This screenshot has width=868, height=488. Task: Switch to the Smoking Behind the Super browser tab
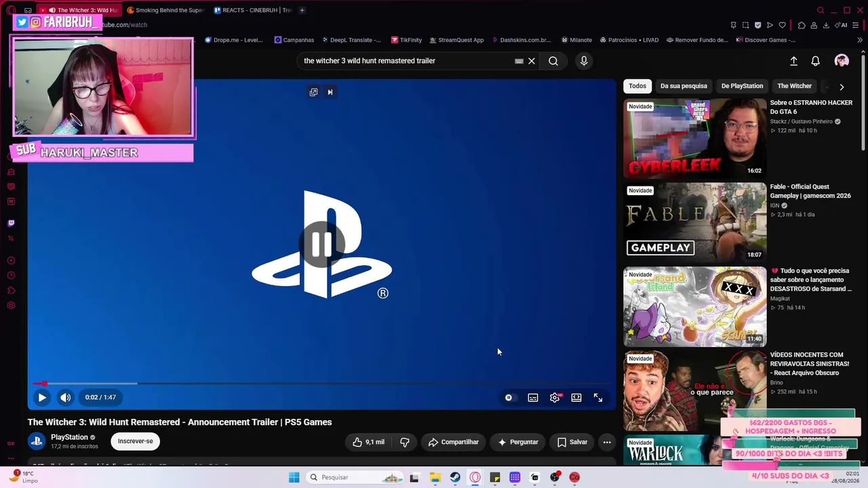point(165,10)
